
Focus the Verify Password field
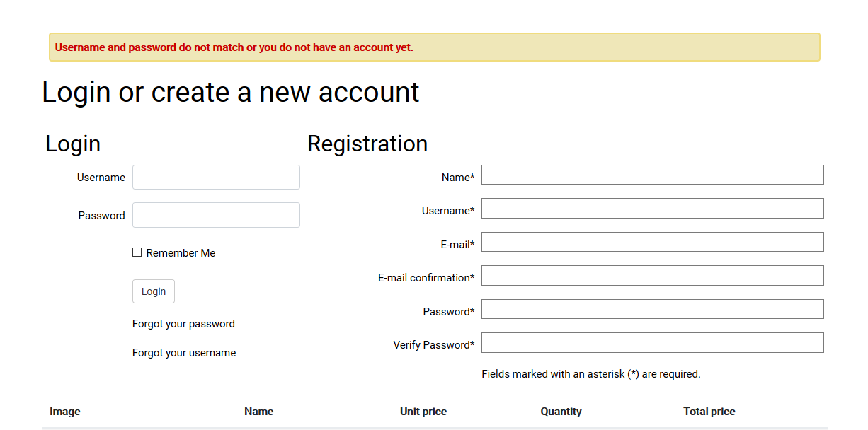point(652,342)
